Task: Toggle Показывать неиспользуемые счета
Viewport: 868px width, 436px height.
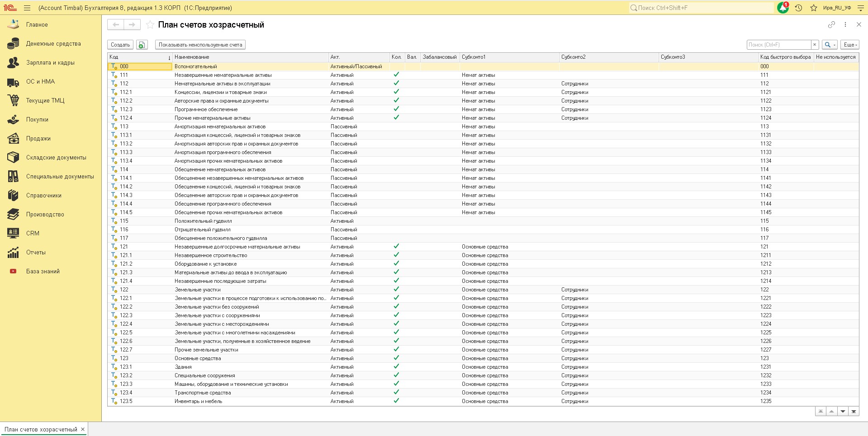Action: [x=200, y=45]
